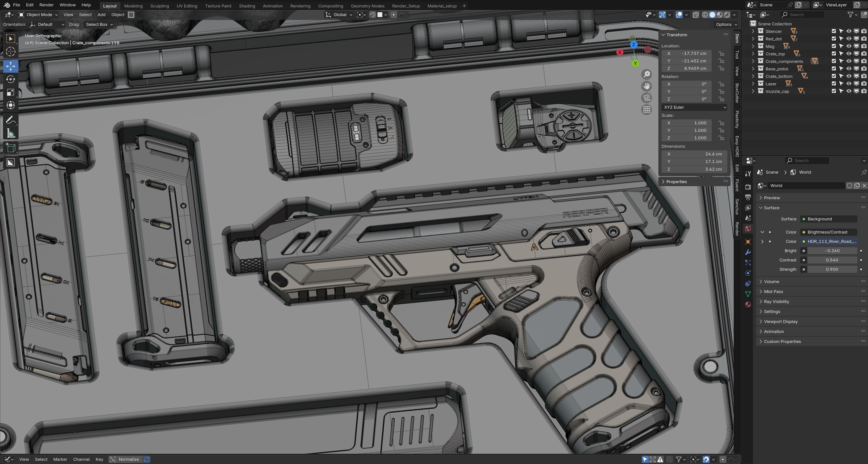Viewport: 868px width, 464px height.
Task: Expand the Ray Visibility section
Action: click(x=776, y=301)
